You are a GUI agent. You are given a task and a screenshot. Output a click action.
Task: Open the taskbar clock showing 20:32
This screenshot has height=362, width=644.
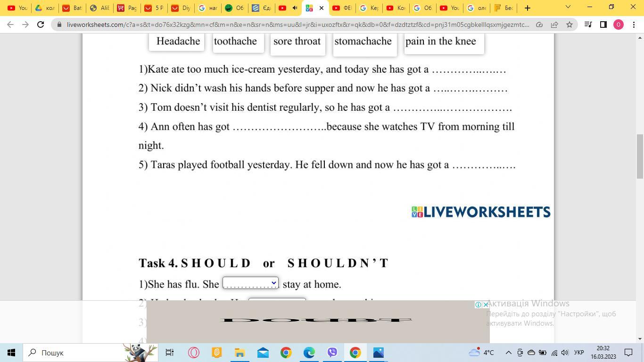coord(603,353)
